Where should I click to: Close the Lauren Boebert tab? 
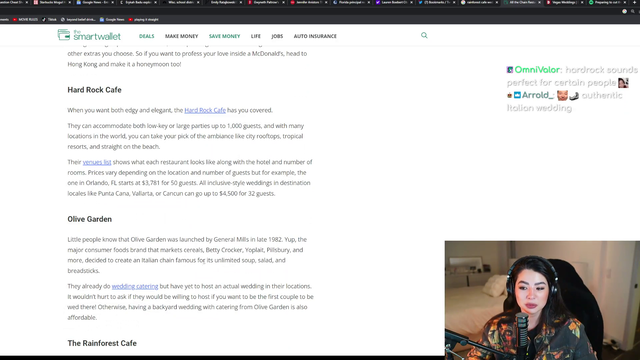point(411,2)
